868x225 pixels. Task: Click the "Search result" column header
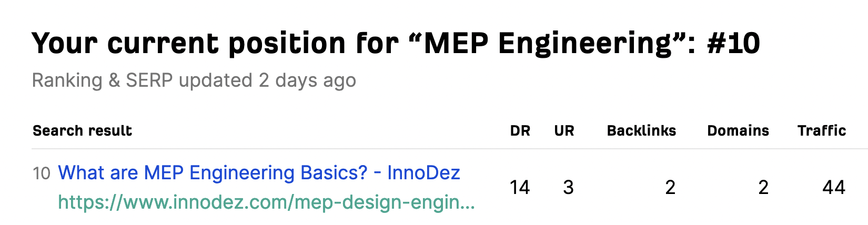[82, 131]
